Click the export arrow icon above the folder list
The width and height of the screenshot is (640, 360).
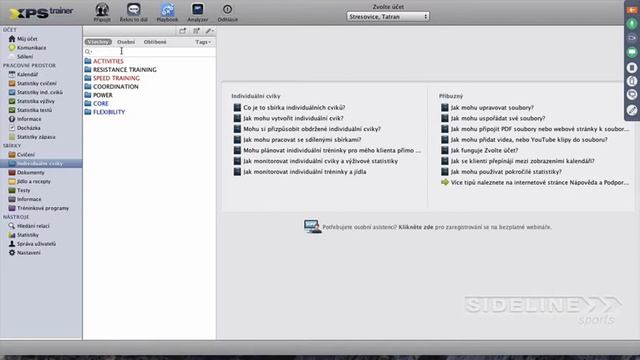click(182, 31)
